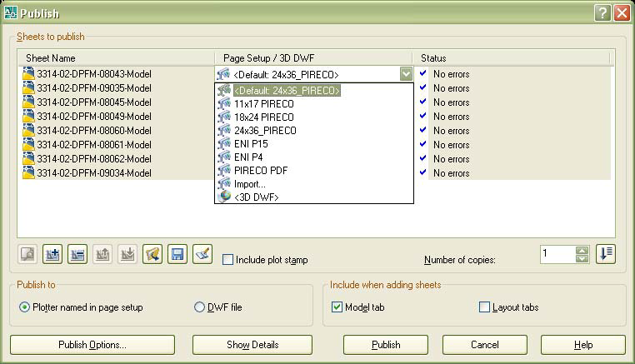Enable Include plot stamp checkbox
Image resolution: width=635 pixels, height=364 pixels.
point(228,260)
